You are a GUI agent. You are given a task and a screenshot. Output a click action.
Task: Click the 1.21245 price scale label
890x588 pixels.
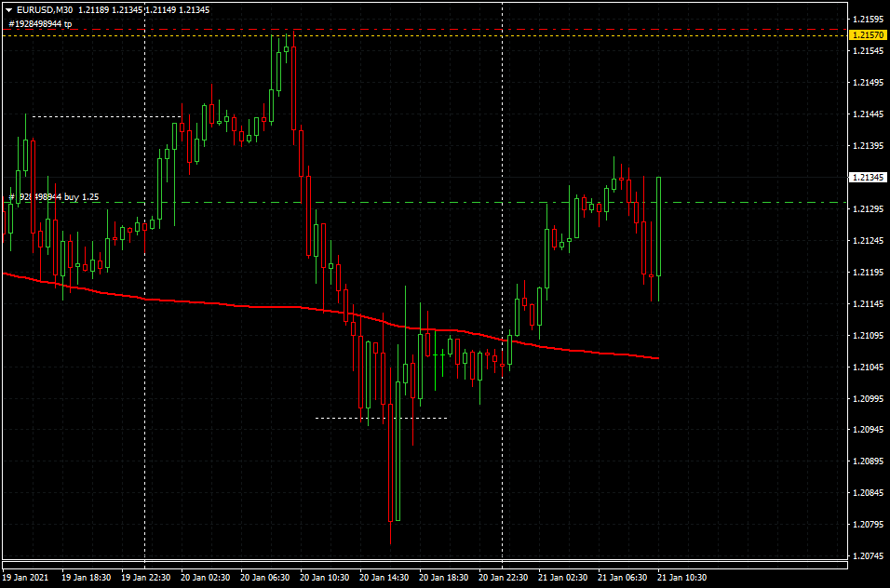pos(869,241)
